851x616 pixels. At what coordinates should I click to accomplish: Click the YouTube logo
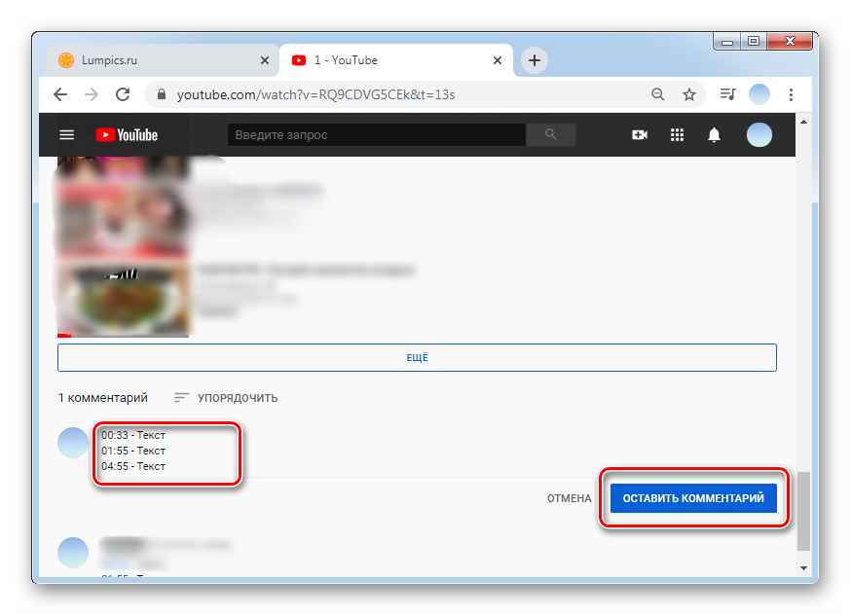(x=127, y=135)
